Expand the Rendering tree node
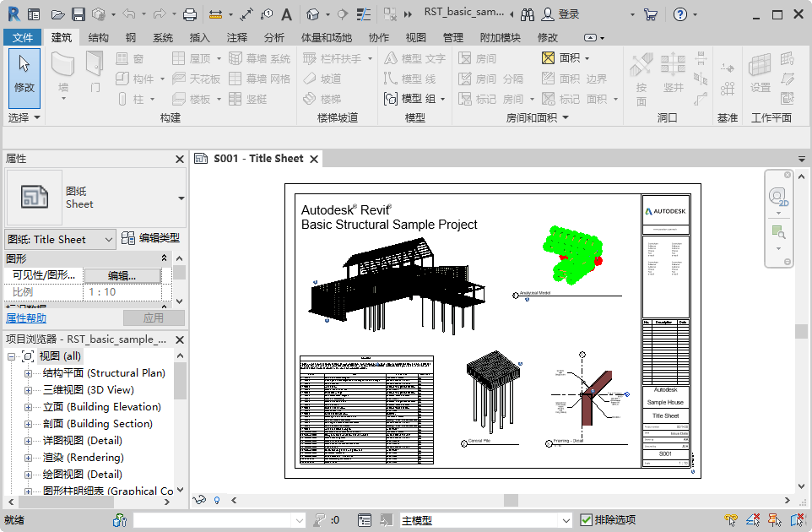This screenshot has width=812, height=532. point(28,458)
